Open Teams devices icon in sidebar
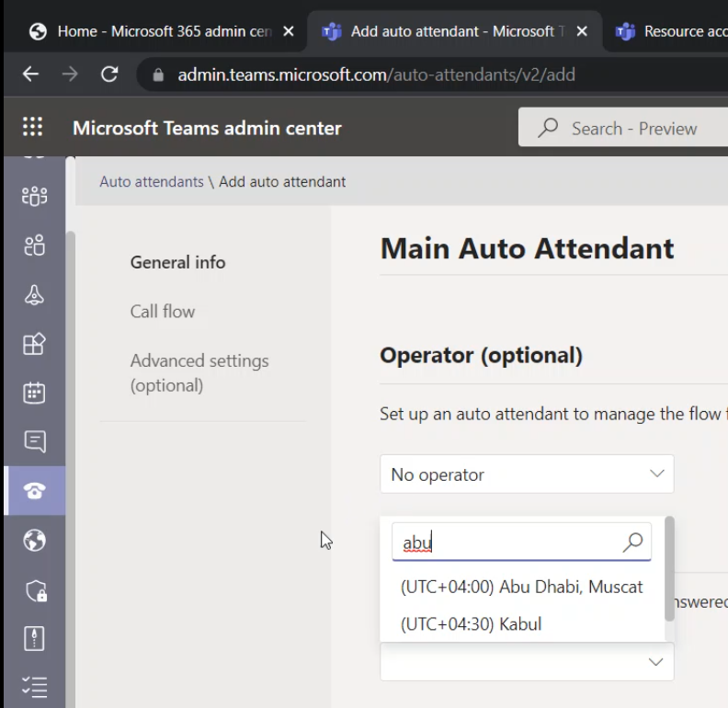The width and height of the screenshot is (728, 708). point(34,294)
